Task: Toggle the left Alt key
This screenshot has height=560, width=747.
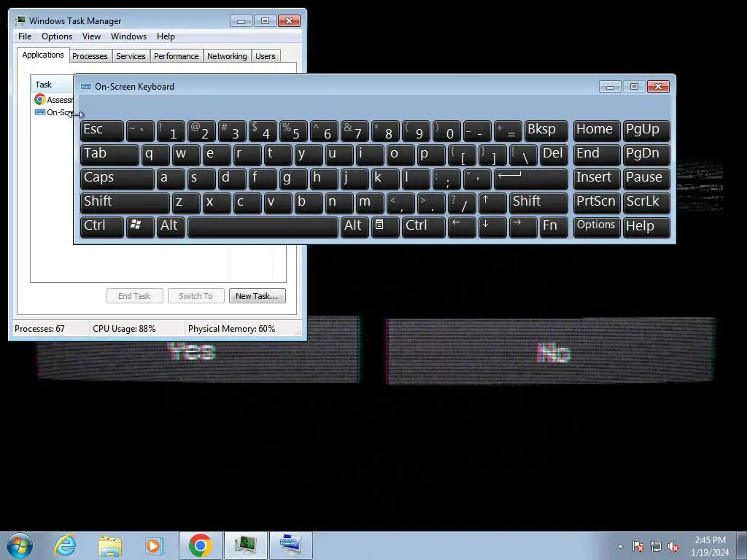Action: pos(171,227)
